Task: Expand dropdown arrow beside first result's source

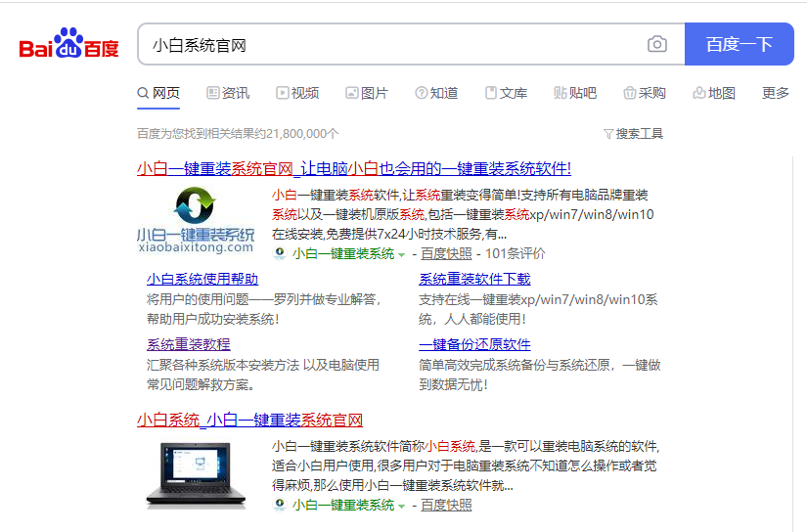Action: pyautogui.click(x=401, y=254)
